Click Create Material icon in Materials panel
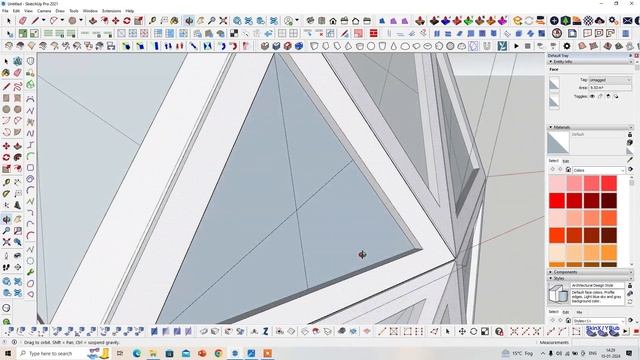The width and height of the screenshot is (640, 360). pyautogui.click(x=630, y=142)
